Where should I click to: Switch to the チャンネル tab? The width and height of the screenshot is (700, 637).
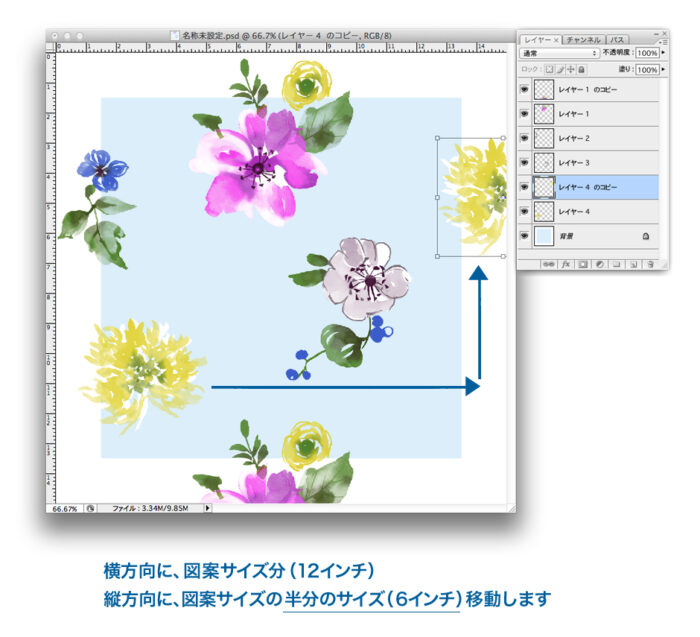(x=583, y=40)
